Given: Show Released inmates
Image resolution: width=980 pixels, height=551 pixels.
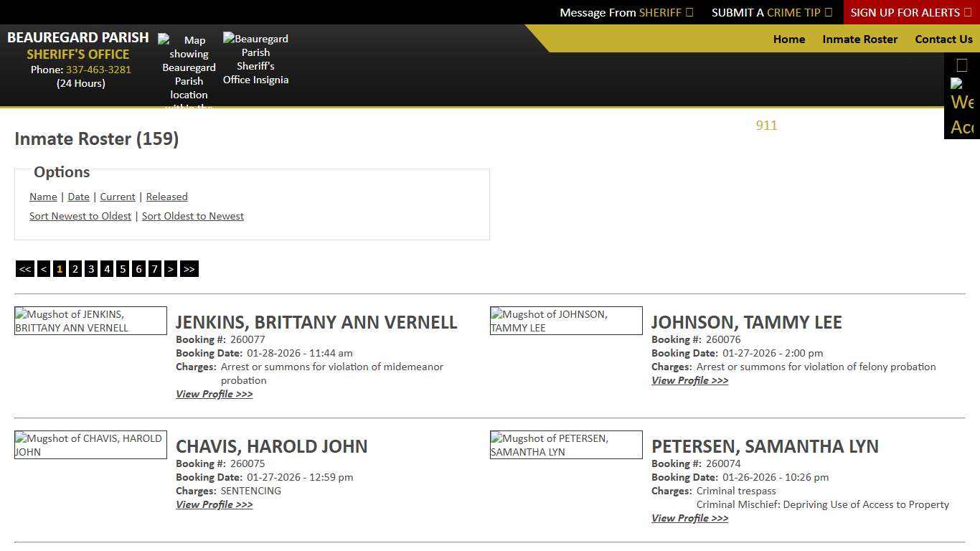Looking at the screenshot, I should (x=166, y=197).
